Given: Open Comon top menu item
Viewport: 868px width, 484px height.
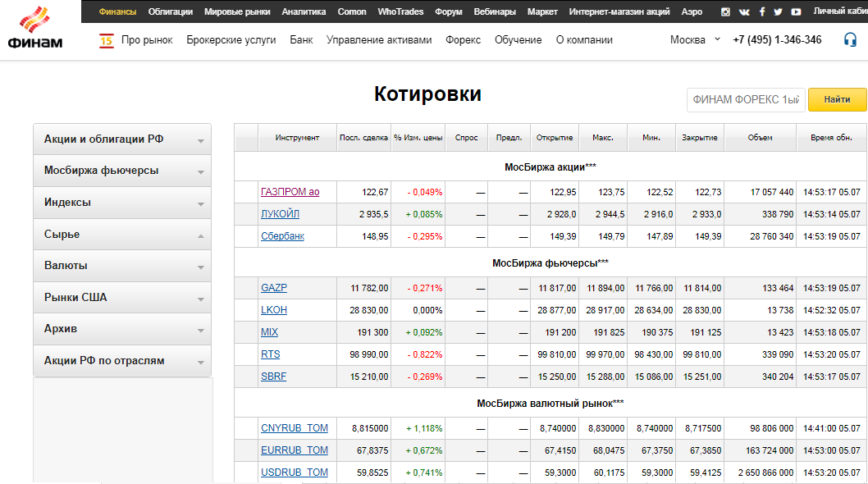Looking at the screenshot, I should pyautogui.click(x=352, y=11).
